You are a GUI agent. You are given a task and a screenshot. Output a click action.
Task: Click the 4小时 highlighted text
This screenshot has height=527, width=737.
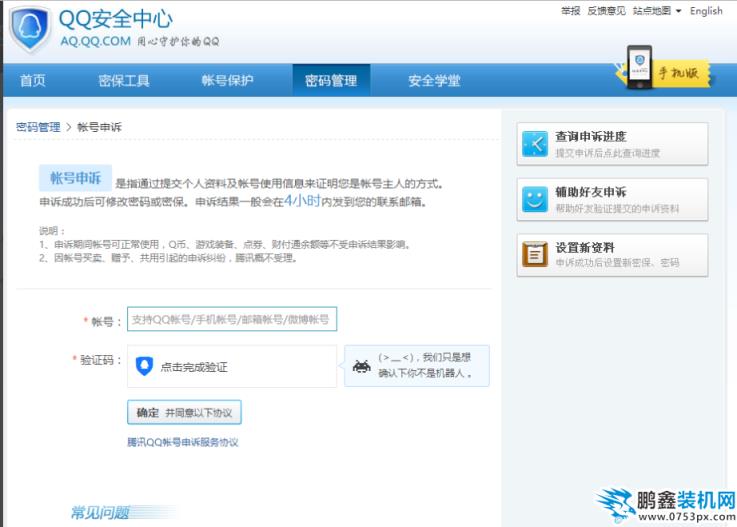[302, 201]
